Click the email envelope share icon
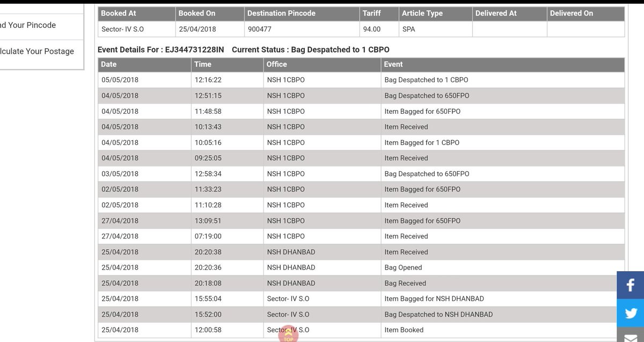The height and width of the screenshot is (342, 644). (x=631, y=335)
